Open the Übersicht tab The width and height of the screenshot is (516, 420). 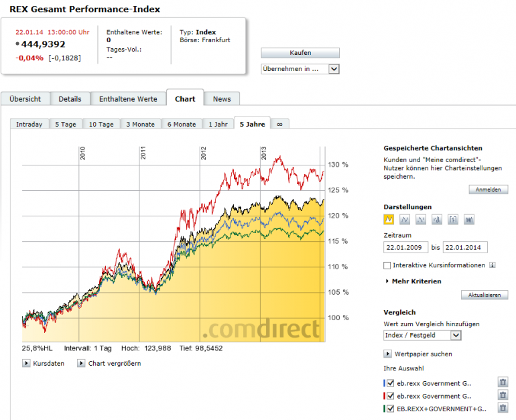25,99
